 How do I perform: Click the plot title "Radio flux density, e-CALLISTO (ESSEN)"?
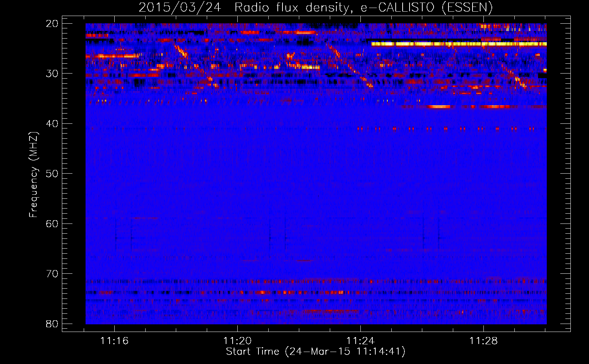click(x=364, y=7)
